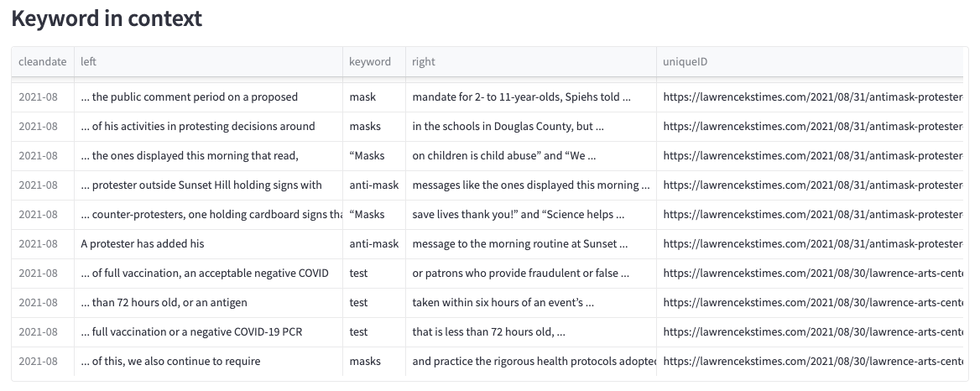
Task: Select right cell 'that is less than 72 hours old'
Action: coord(530,331)
